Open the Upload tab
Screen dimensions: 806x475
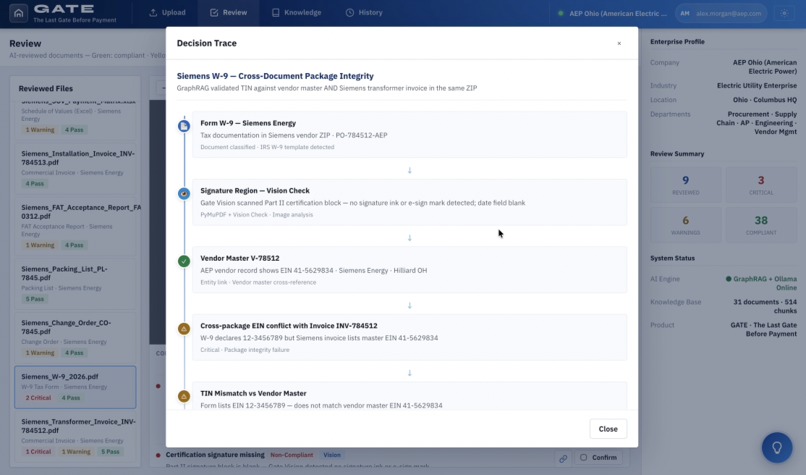coord(168,12)
